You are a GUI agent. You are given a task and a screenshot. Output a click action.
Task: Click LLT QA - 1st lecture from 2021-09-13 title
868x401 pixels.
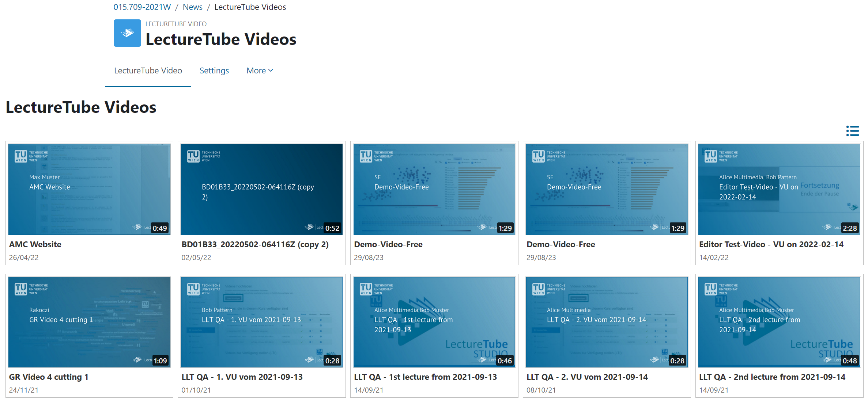pyautogui.click(x=426, y=377)
